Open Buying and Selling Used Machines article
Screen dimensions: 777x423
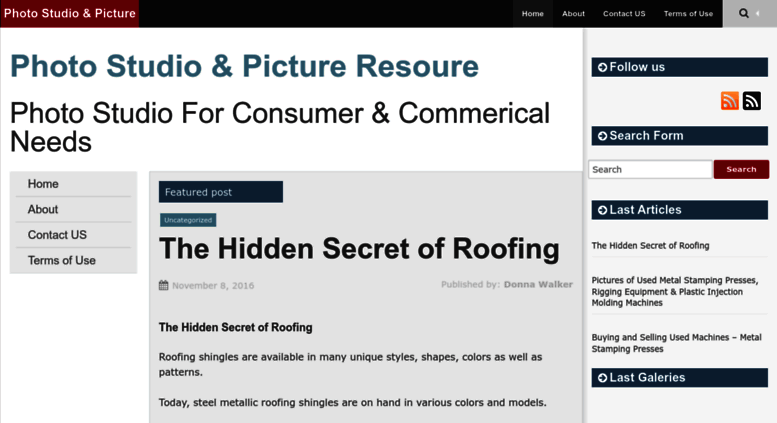(x=676, y=343)
